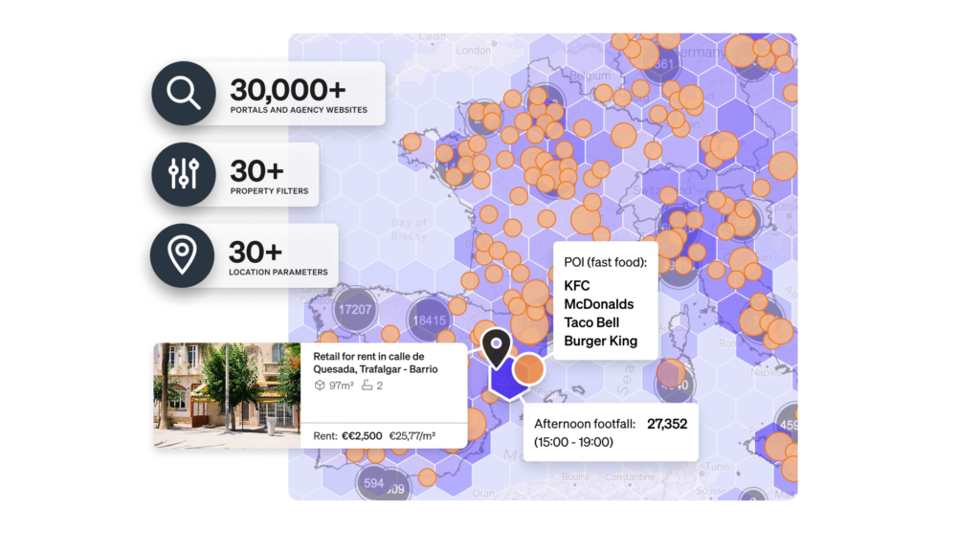The height and width of the screenshot is (551, 980).
Task: Select the magnifying glass search icon
Action: [184, 93]
